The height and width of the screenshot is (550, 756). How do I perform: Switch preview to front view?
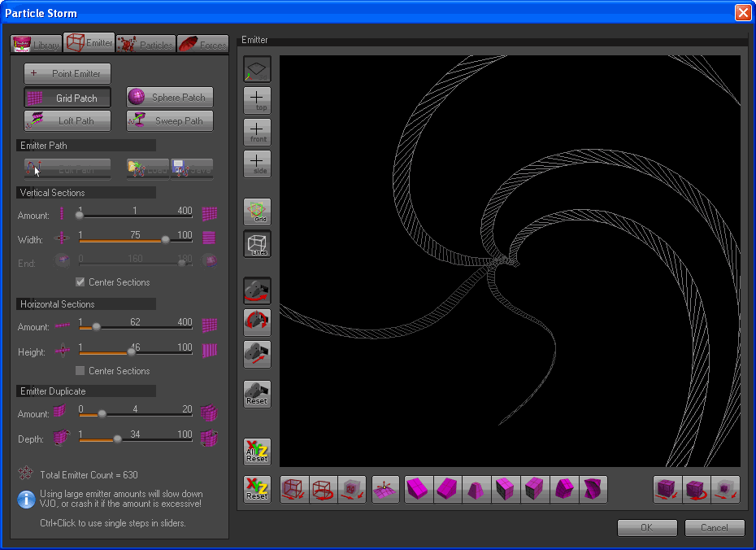[257, 132]
